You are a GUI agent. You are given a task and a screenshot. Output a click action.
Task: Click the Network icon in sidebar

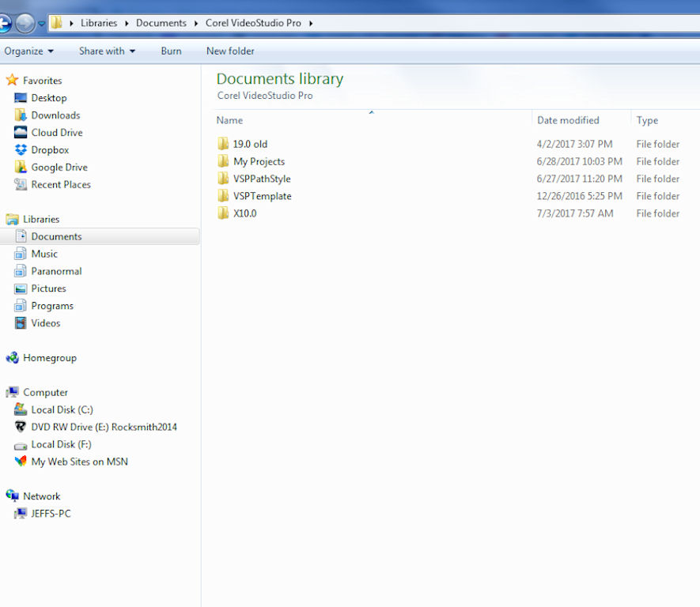tap(12, 496)
